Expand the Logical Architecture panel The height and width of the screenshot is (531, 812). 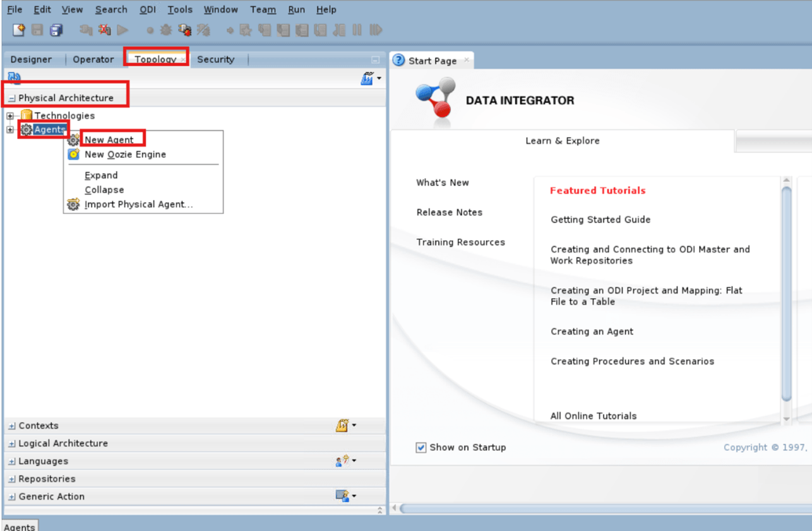tap(11, 443)
